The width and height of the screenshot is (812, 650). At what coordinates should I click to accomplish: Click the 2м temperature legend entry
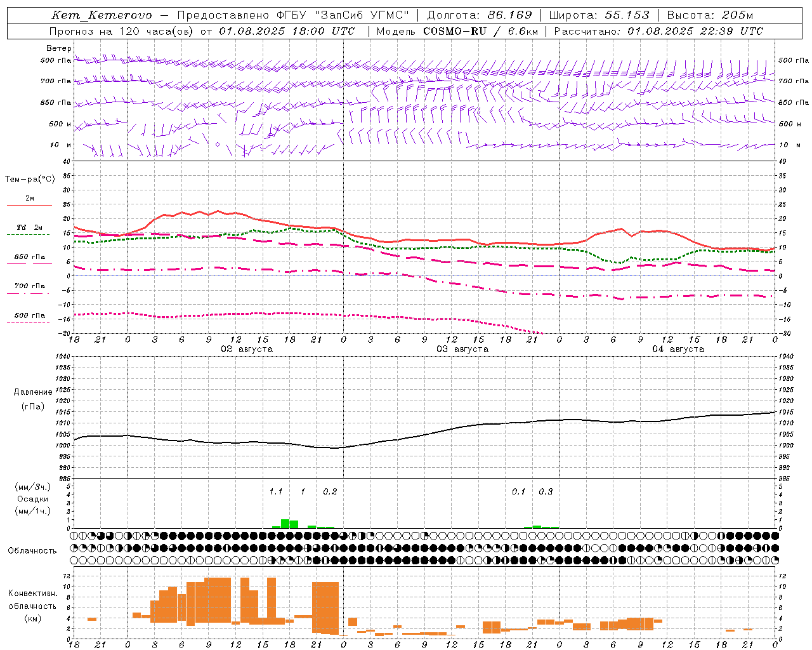point(30,199)
